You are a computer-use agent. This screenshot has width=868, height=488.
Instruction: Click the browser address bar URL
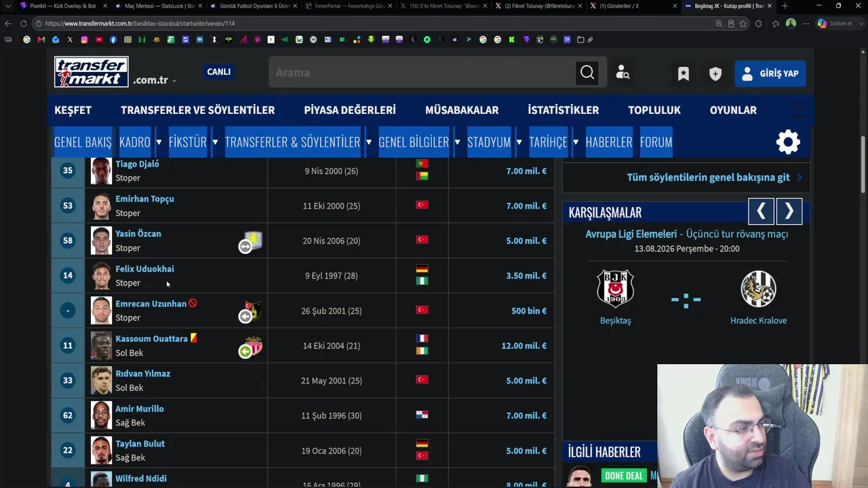tap(140, 23)
